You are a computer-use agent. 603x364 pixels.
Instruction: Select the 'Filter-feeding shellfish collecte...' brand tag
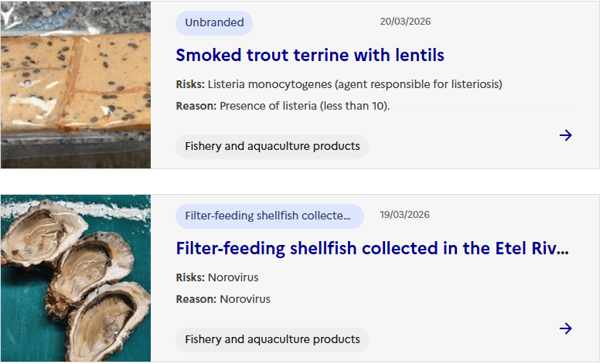(269, 216)
